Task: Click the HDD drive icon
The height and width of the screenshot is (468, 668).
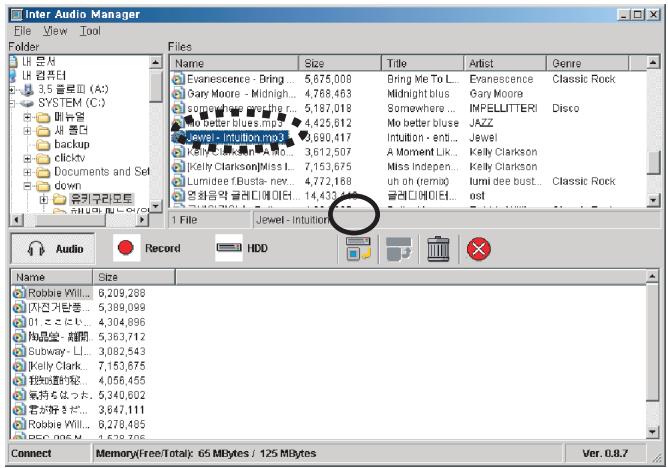Action: (229, 247)
